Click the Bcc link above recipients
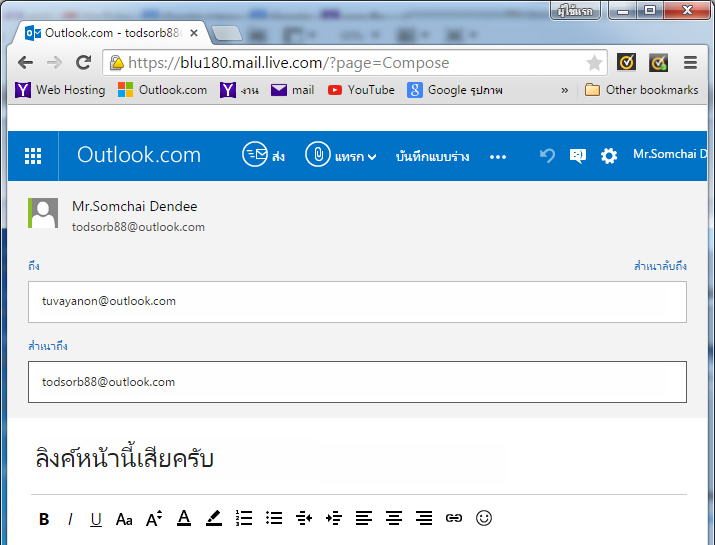The height and width of the screenshot is (545, 715). (x=660, y=266)
